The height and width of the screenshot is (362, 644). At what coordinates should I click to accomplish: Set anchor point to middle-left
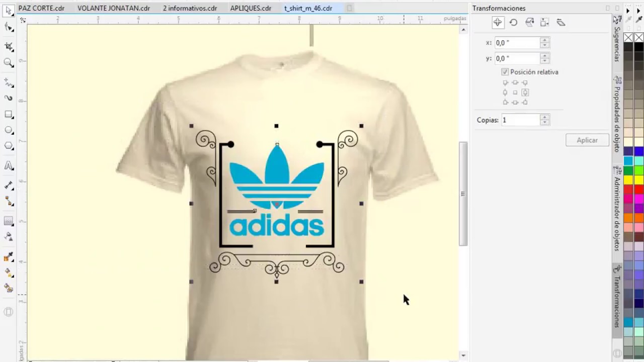[x=505, y=93]
